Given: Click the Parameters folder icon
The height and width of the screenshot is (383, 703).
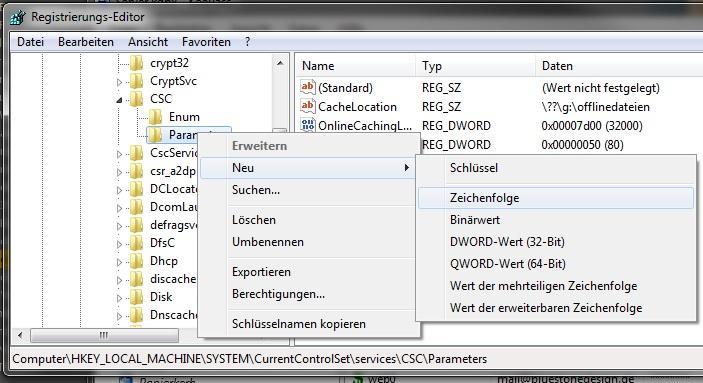Looking at the screenshot, I should [155, 135].
